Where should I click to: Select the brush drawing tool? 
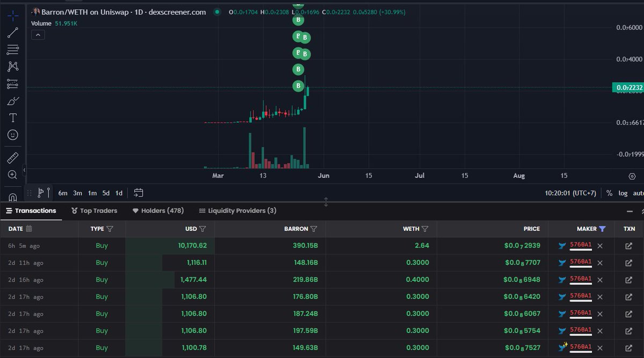(x=13, y=101)
